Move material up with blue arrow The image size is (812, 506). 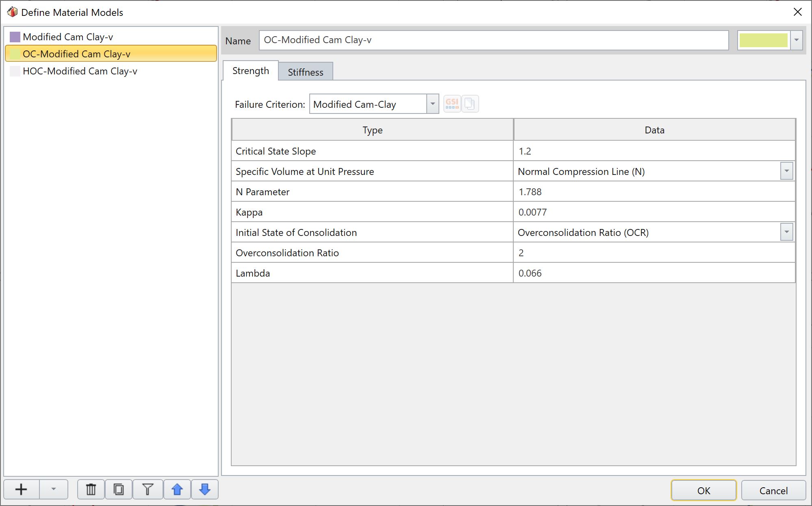click(x=177, y=489)
